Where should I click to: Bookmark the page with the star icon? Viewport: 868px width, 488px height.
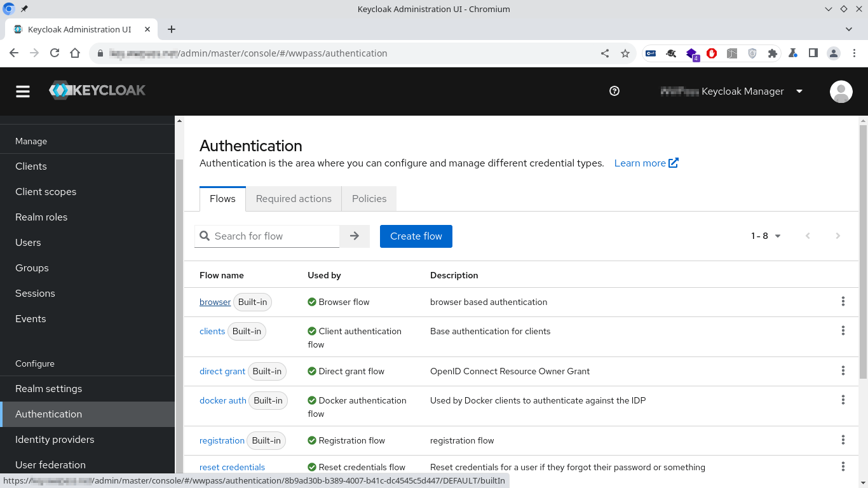click(x=625, y=53)
